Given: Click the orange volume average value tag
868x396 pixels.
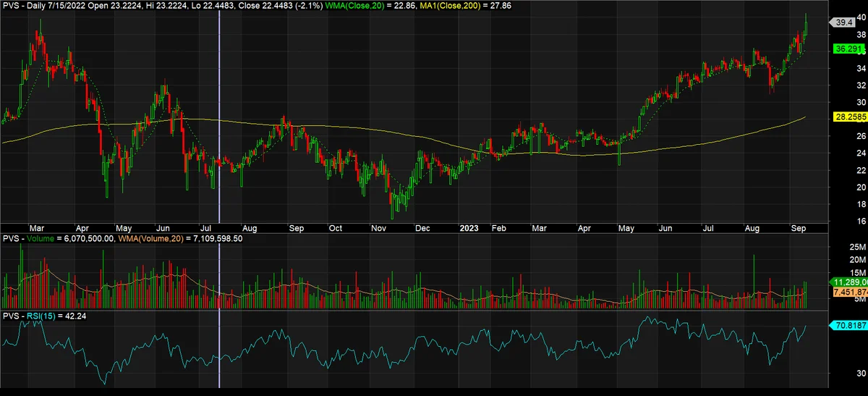Looking at the screenshot, I should (x=848, y=292).
